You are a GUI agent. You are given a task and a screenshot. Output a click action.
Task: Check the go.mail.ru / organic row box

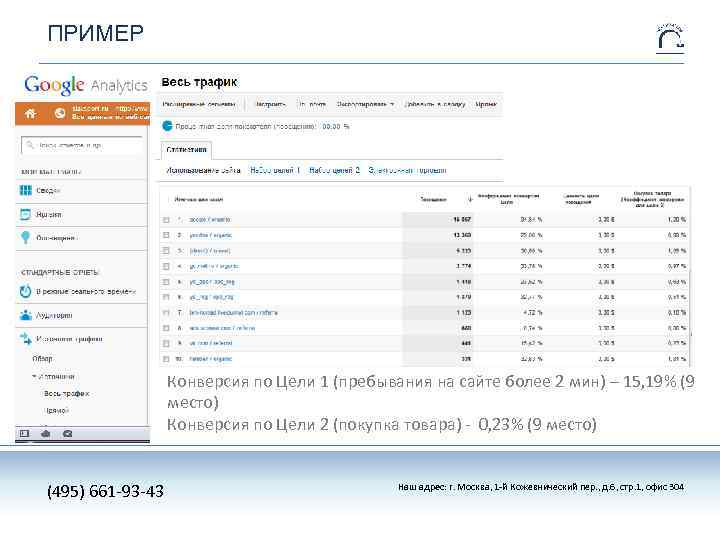[166, 266]
